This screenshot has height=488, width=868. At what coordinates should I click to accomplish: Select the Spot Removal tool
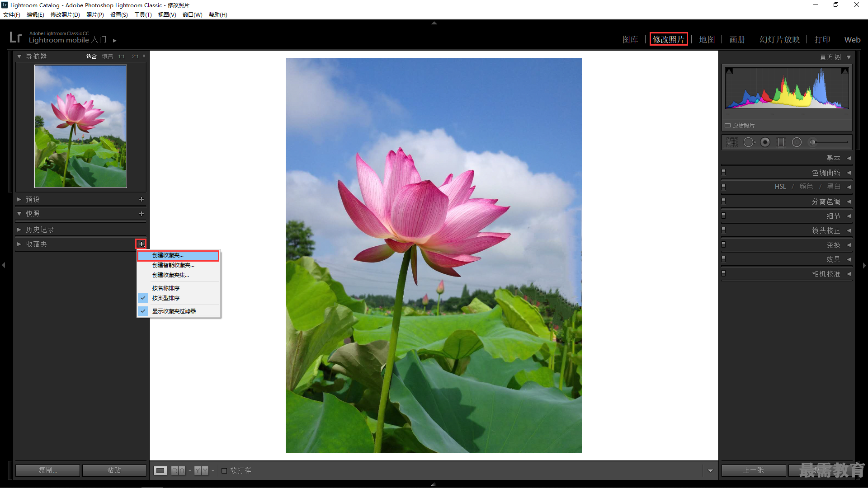tap(749, 142)
